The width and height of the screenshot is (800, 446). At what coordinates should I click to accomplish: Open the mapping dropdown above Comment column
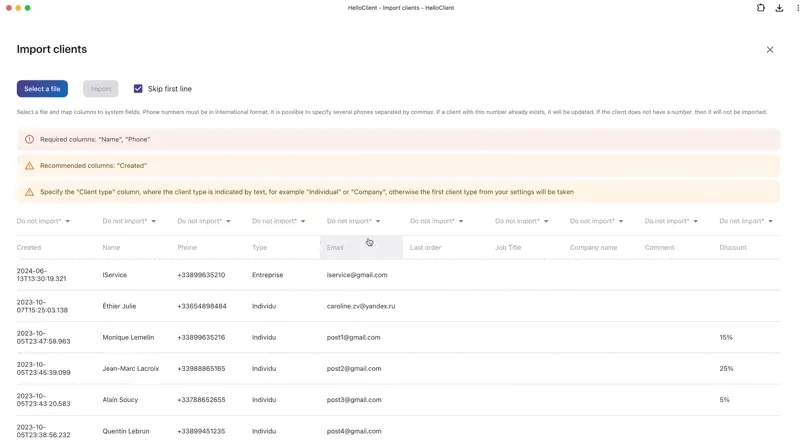click(x=671, y=221)
